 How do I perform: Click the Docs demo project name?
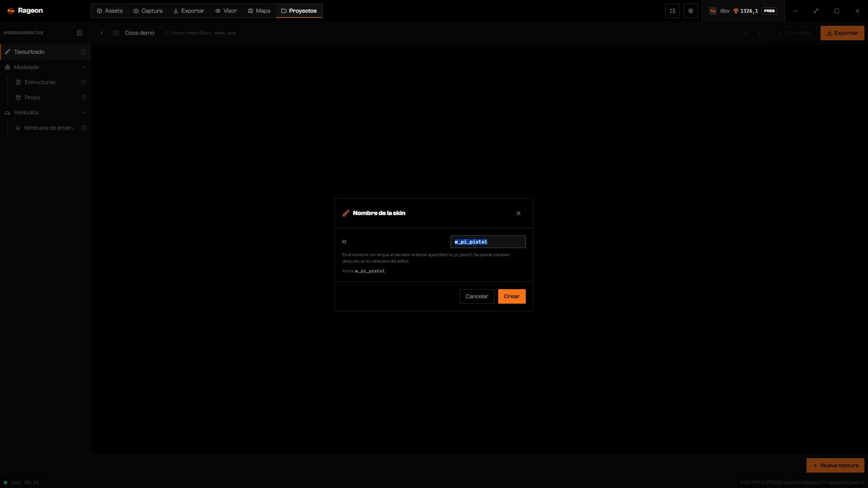(x=140, y=33)
